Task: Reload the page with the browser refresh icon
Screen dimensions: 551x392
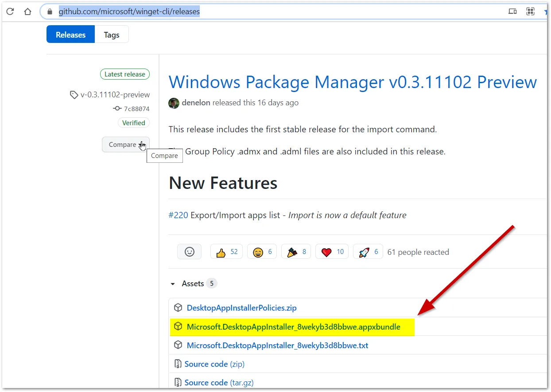Action: [10, 12]
